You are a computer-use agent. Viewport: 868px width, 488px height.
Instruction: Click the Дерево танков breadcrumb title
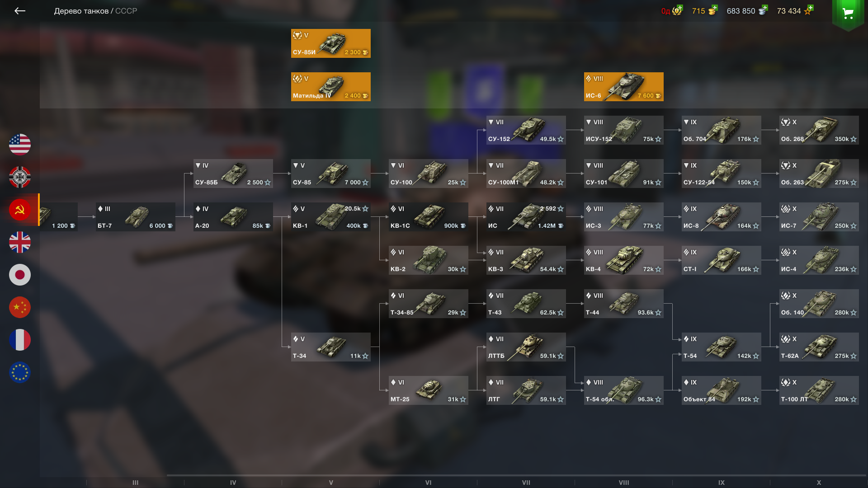pyautogui.click(x=81, y=11)
